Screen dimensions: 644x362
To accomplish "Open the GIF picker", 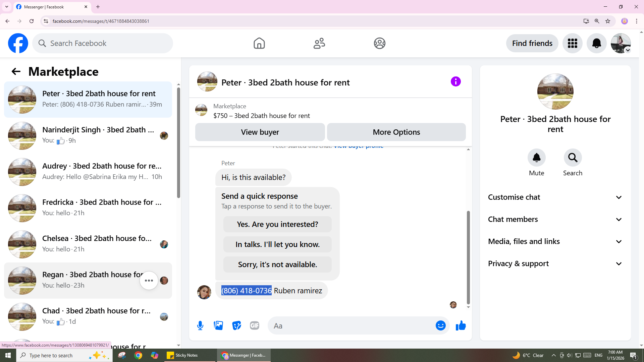I will (x=255, y=325).
